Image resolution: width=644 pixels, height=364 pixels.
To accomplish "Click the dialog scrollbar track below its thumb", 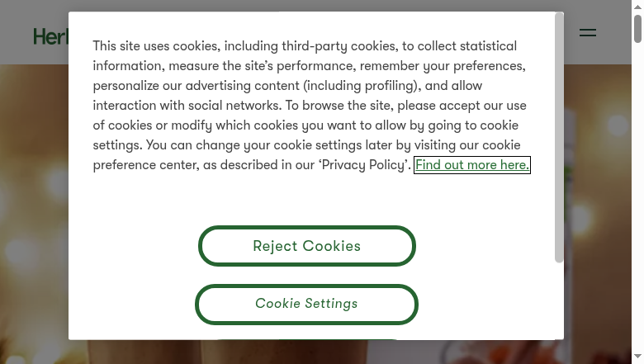I will [559, 301].
